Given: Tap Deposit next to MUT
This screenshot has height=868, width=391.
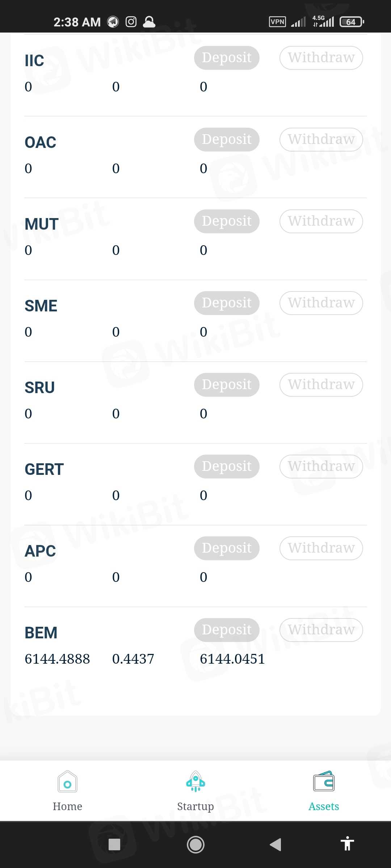Looking at the screenshot, I should [227, 221].
